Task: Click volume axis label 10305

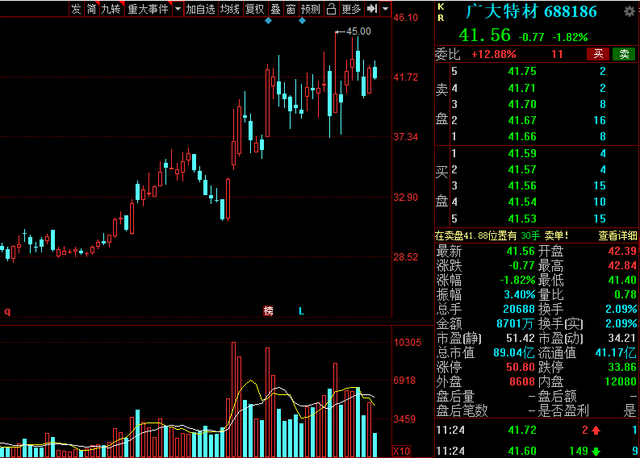Action: 407,342
